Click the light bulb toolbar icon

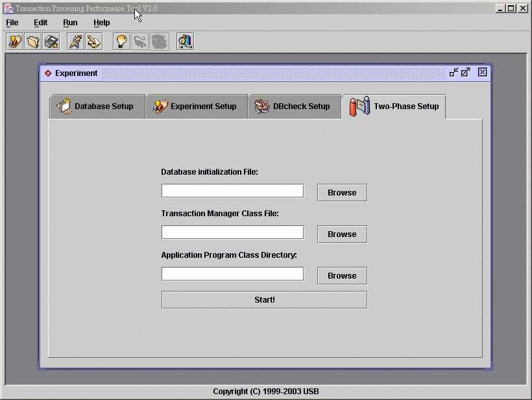[121, 42]
